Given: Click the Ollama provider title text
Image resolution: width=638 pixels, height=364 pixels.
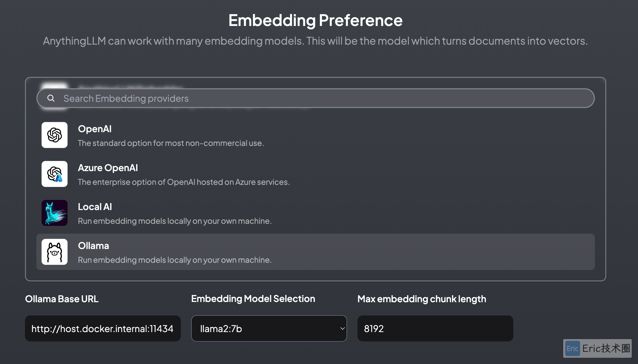Looking at the screenshot, I should [x=94, y=246].
